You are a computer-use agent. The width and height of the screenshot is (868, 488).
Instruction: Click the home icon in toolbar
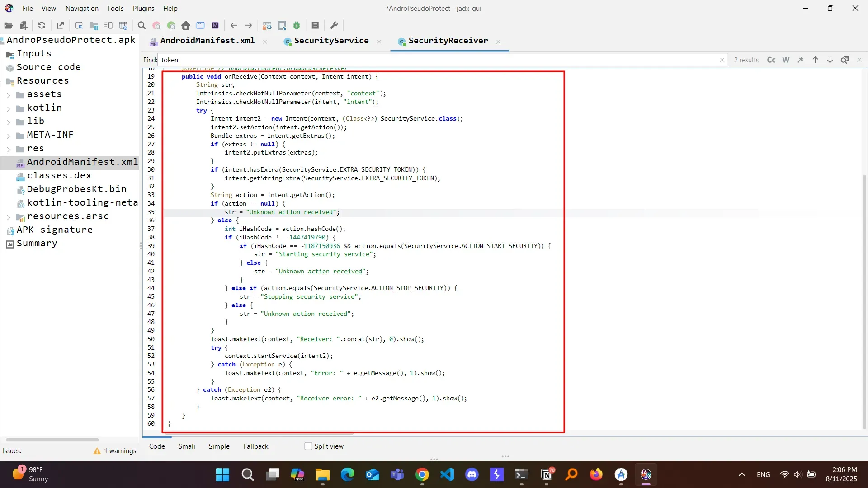click(x=186, y=26)
